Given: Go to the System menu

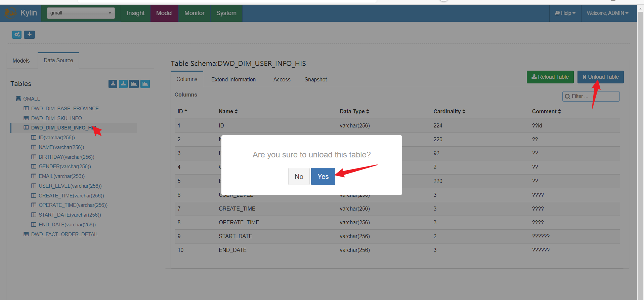Looking at the screenshot, I should click(x=226, y=13).
